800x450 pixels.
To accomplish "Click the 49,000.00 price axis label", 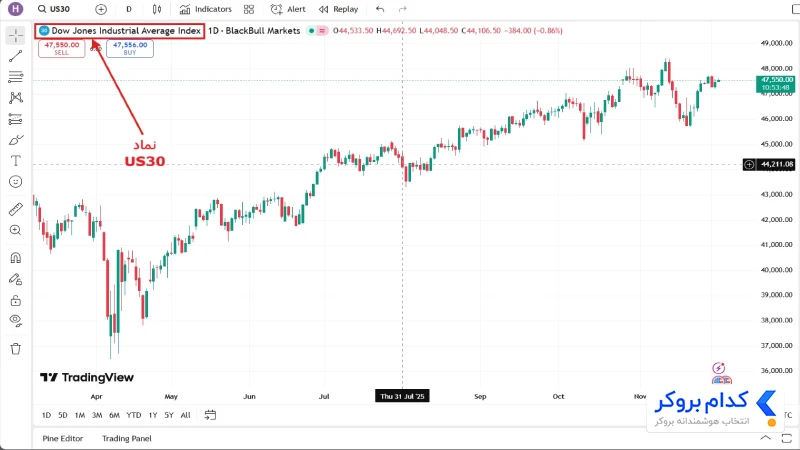I will pos(777,43).
